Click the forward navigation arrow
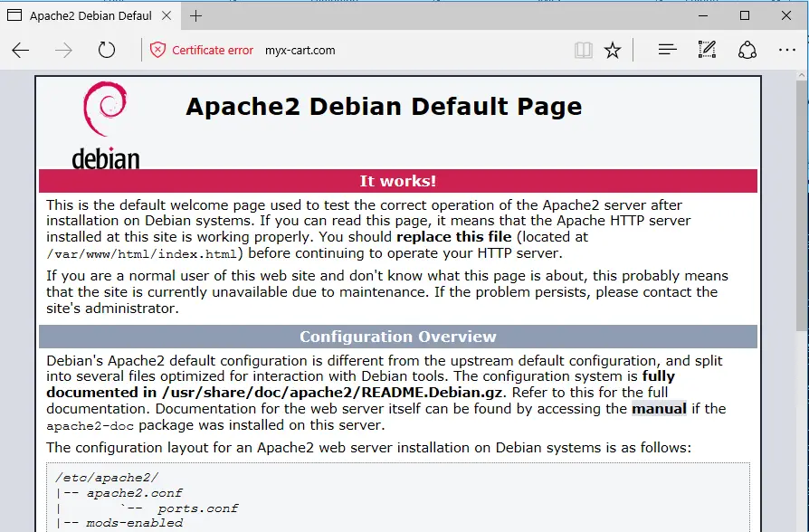 pos(63,50)
